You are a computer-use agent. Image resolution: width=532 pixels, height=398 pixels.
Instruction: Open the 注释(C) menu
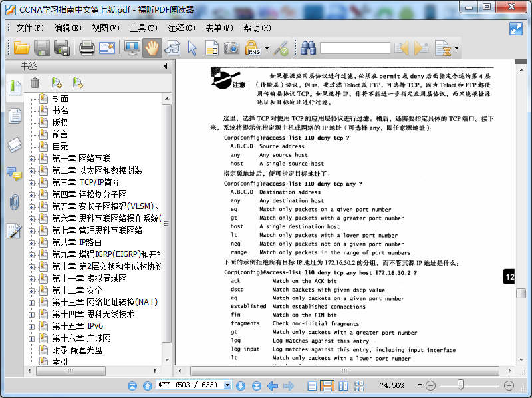pos(182,28)
